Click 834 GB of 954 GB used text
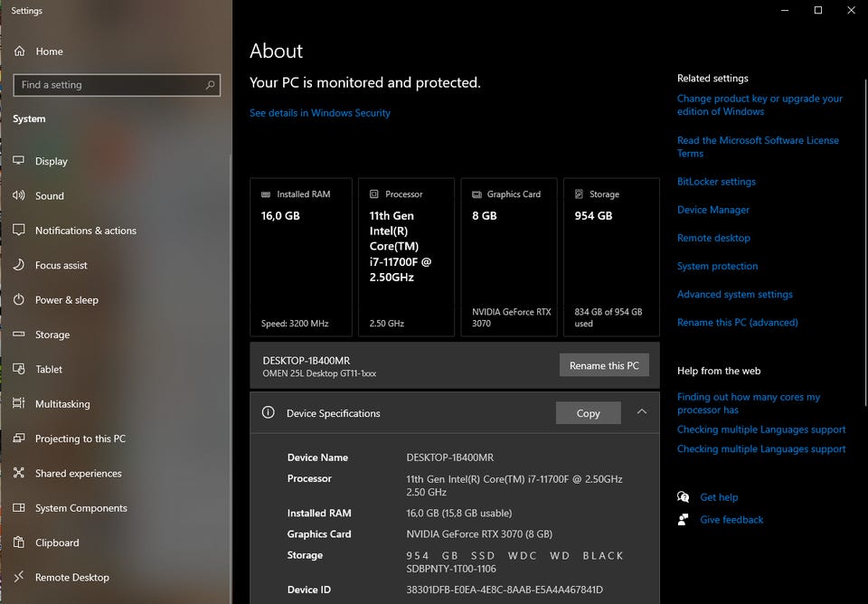 pyautogui.click(x=609, y=317)
